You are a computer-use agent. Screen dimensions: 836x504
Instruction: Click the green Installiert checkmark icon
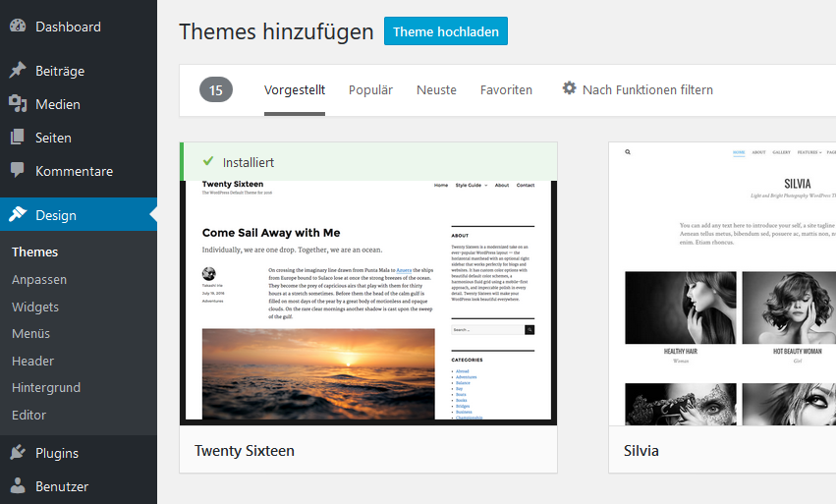pyautogui.click(x=208, y=161)
